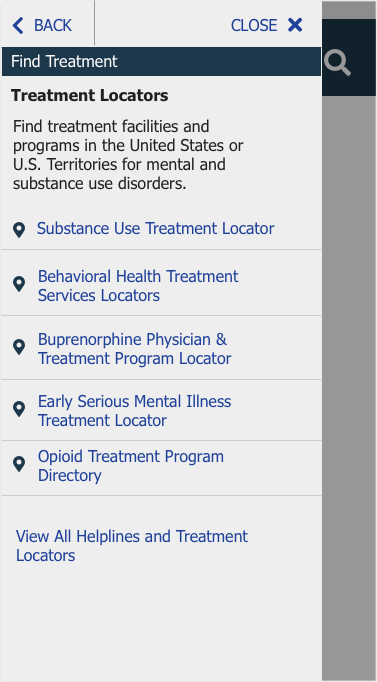Click the pin icon beside Early Serious Mental Illness

click(x=19, y=409)
